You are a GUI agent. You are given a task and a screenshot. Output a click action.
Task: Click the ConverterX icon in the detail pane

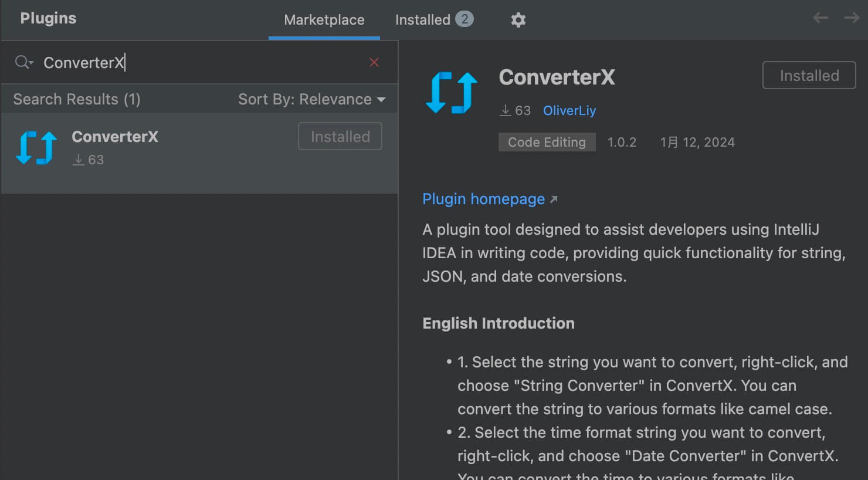[x=450, y=92]
